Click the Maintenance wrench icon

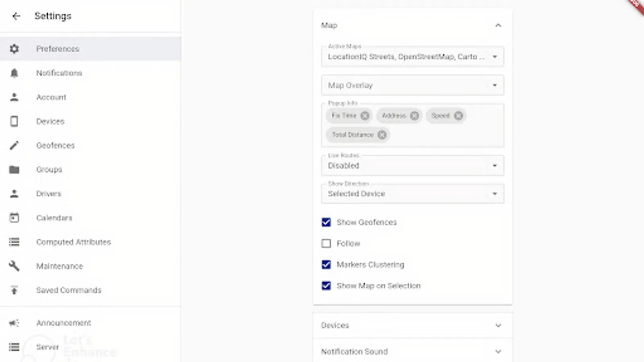[x=14, y=266]
